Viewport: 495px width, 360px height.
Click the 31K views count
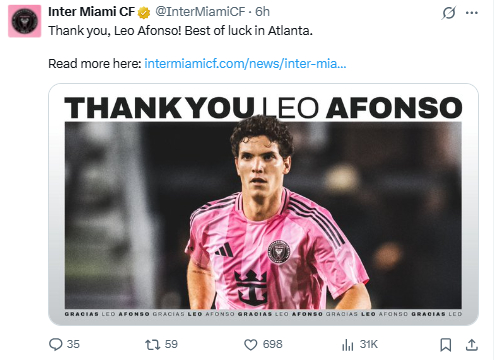point(368,344)
